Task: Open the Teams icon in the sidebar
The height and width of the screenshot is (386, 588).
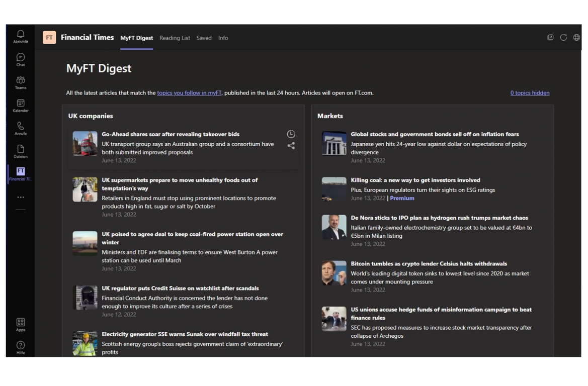Action: tap(21, 82)
